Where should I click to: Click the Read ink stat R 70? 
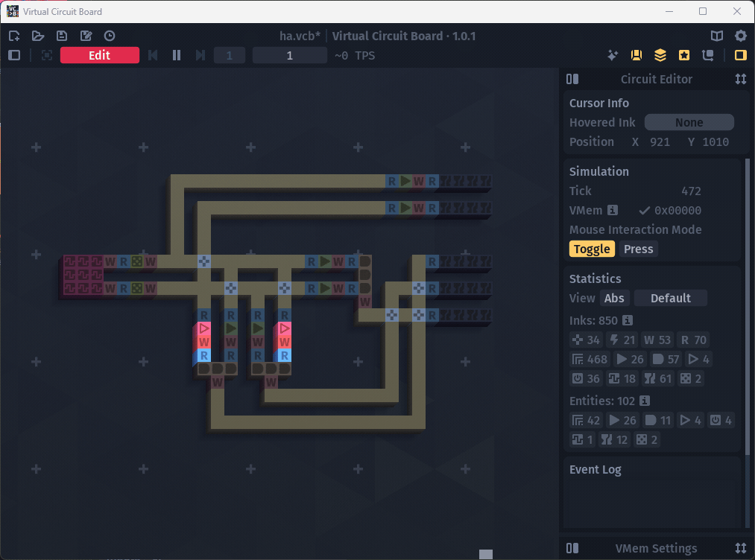693,340
